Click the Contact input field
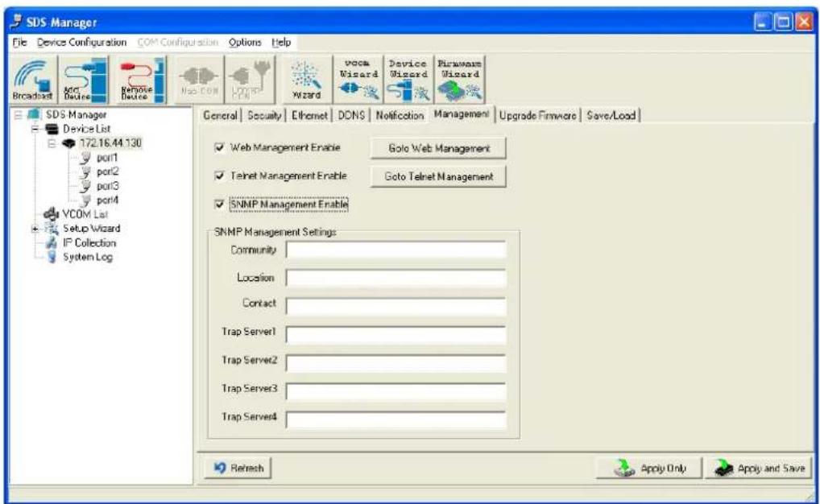Viewport: 820px width, 504px height. (396, 307)
